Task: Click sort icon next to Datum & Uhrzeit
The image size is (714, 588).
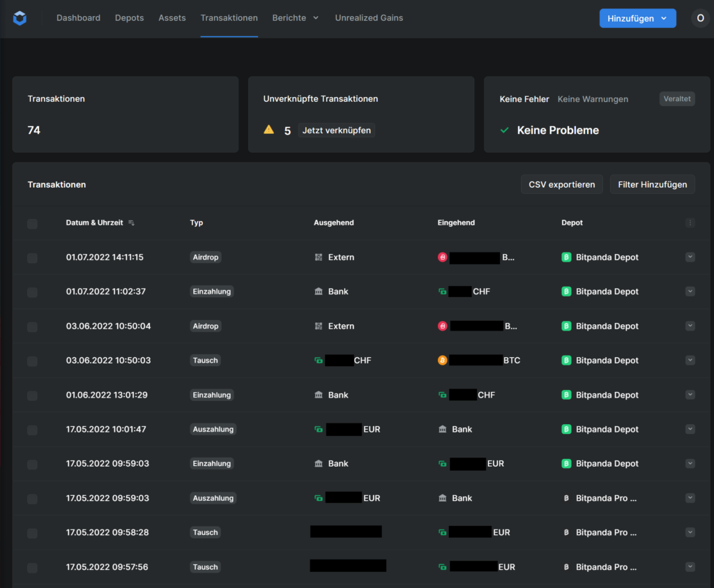Action: click(x=131, y=223)
